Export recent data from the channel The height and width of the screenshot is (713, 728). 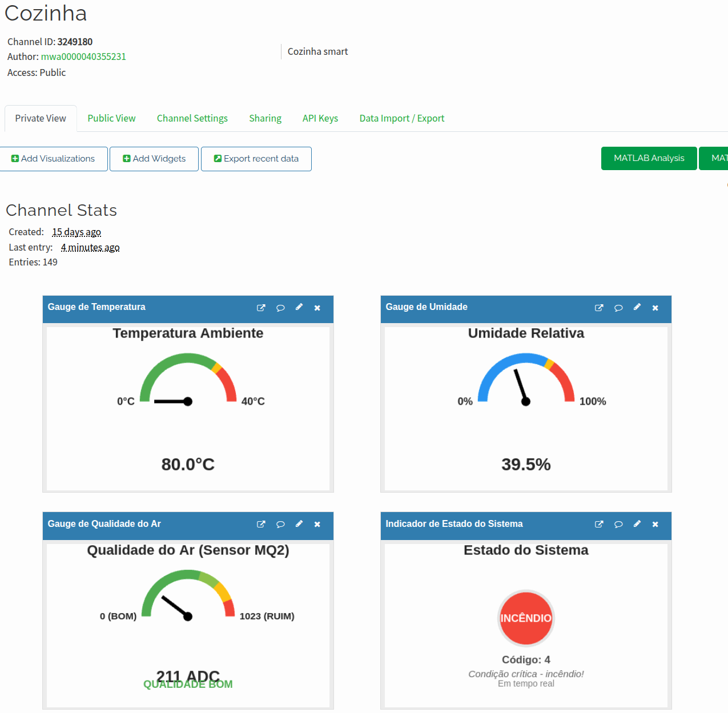point(256,159)
